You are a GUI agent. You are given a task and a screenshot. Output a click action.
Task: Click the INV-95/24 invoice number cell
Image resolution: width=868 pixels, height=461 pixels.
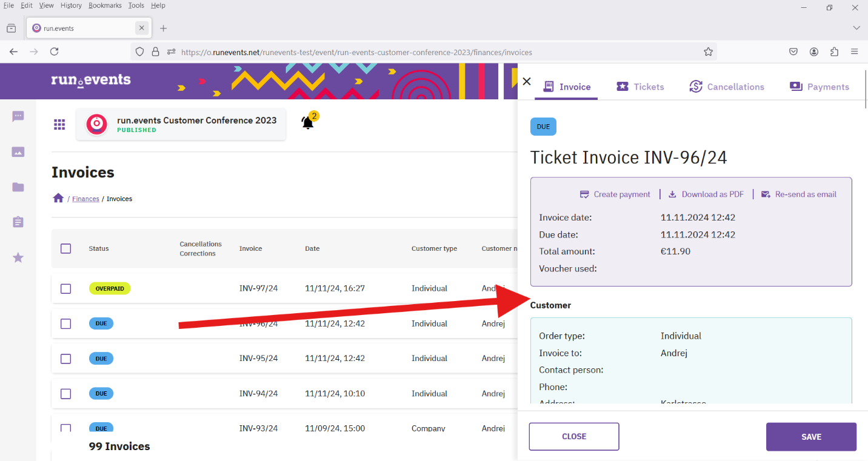[x=258, y=359]
